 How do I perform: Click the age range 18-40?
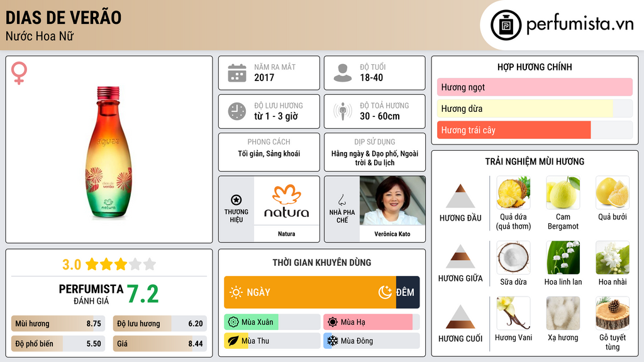371,77
